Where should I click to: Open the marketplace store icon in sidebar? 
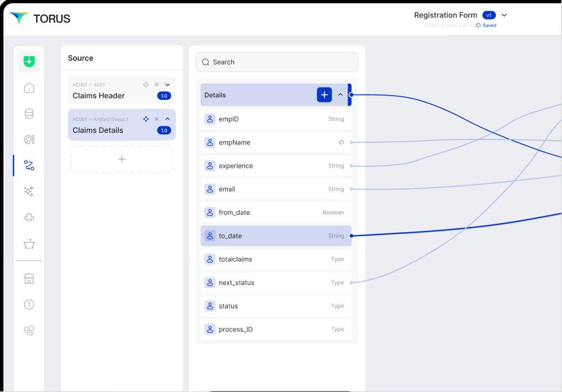29,279
